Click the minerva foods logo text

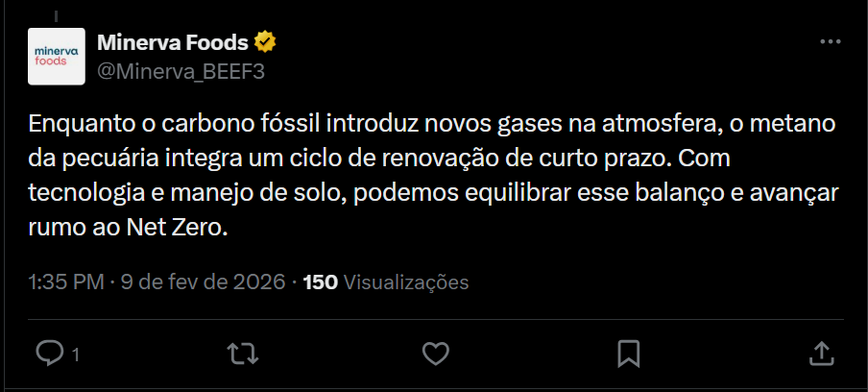[55, 54]
